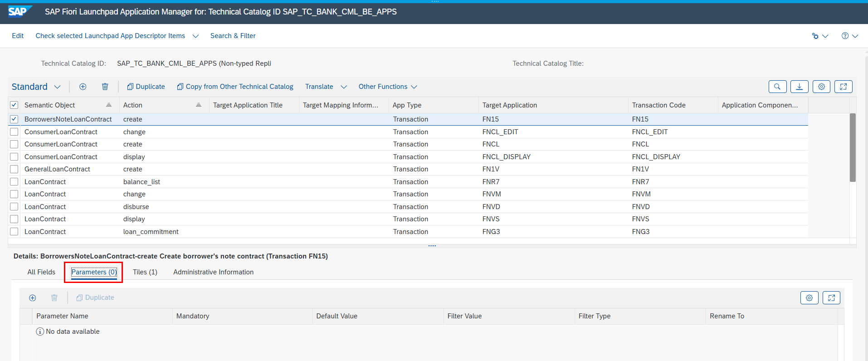Open the parameters table's settings gear
The image size is (868, 361).
coord(809,298)
